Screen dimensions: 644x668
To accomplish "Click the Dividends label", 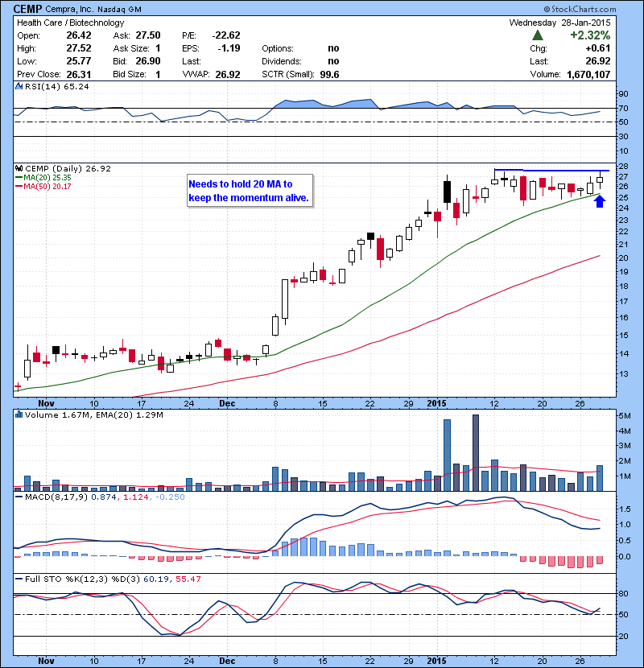I will click(x=282, y=61).
